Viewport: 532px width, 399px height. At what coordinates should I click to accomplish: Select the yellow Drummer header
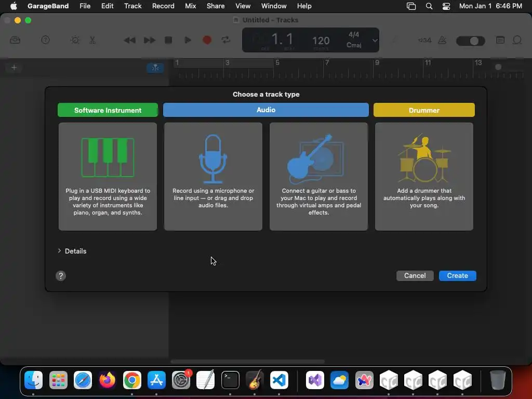[424, 110]
